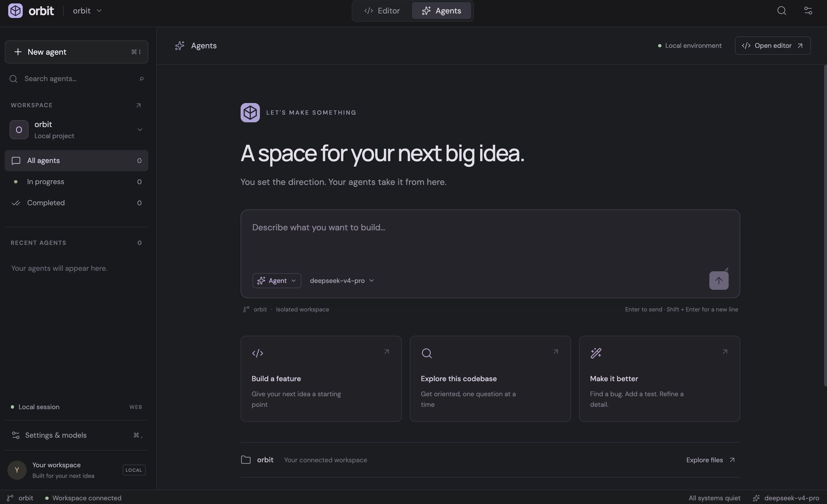Expand the orbit project dropdown in the header

pos(87,11)
